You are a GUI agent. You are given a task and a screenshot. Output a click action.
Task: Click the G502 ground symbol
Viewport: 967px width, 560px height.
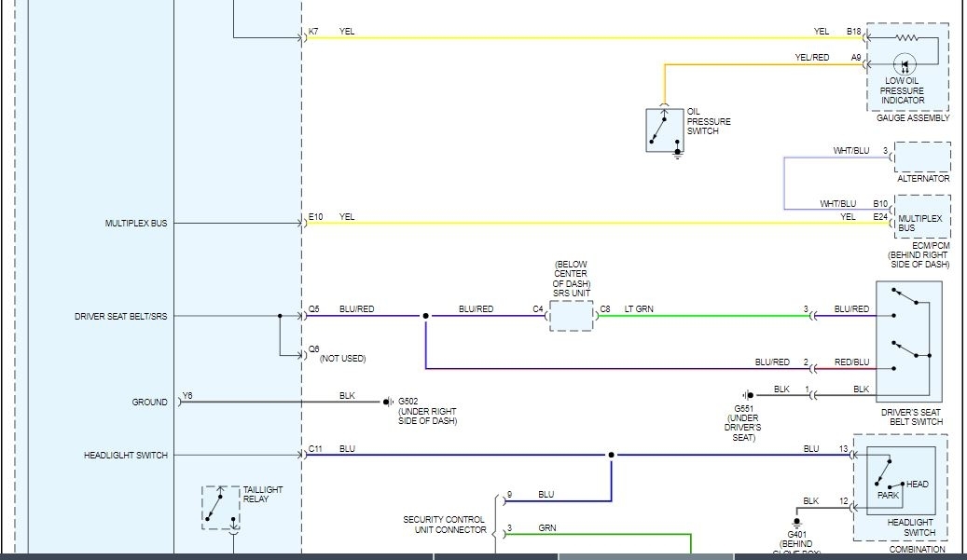pos(388,402)
